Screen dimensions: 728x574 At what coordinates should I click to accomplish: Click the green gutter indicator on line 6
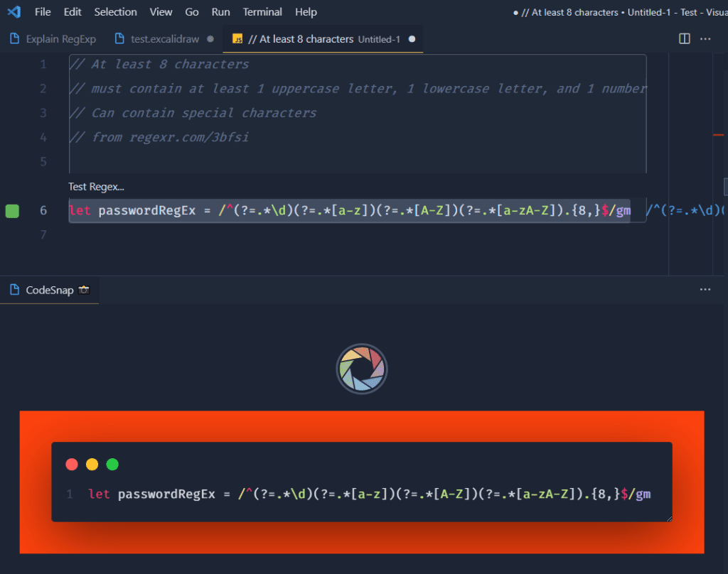click(x=12, y=210)
